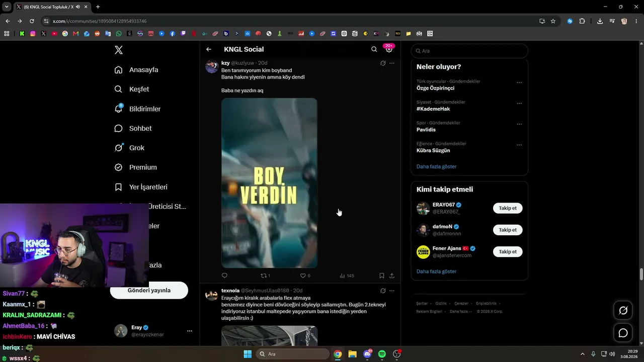Click Grok icon on texnola's post
This screenshot has width=644, height=362.
point(383,291)
